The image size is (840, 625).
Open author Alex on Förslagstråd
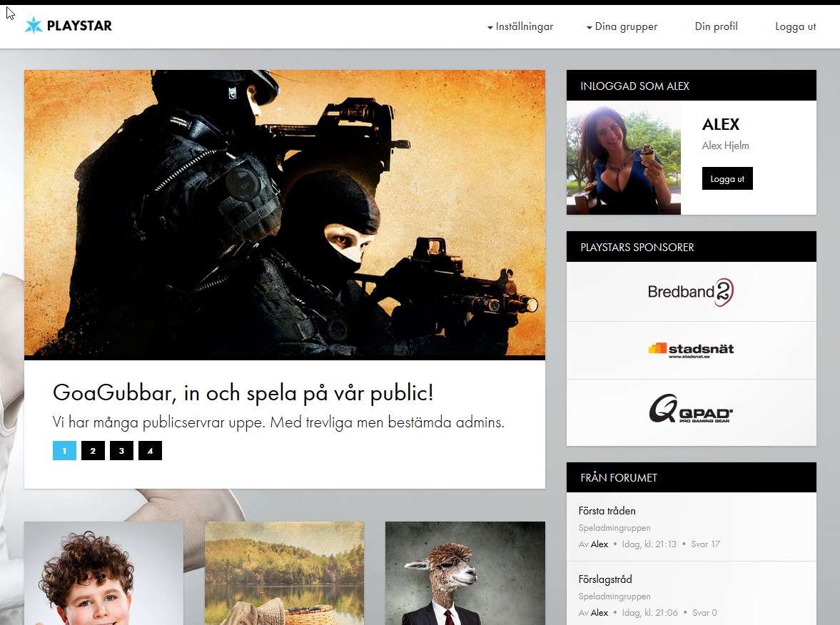[x=599, y=613]
